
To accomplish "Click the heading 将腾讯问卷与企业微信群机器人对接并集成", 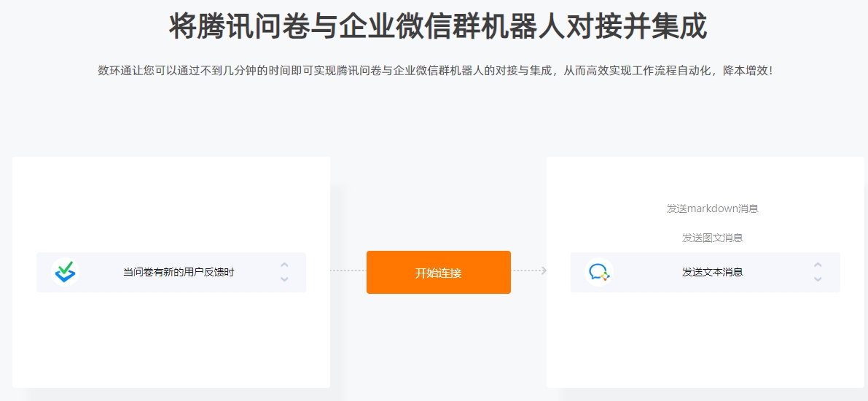I will click(x=438, y=26).
